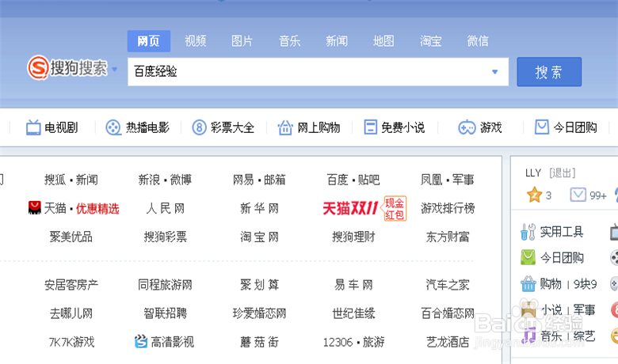Screen dimensions: 618x364
Task: Visit the 易车网 link
Action: click(353, 285)
